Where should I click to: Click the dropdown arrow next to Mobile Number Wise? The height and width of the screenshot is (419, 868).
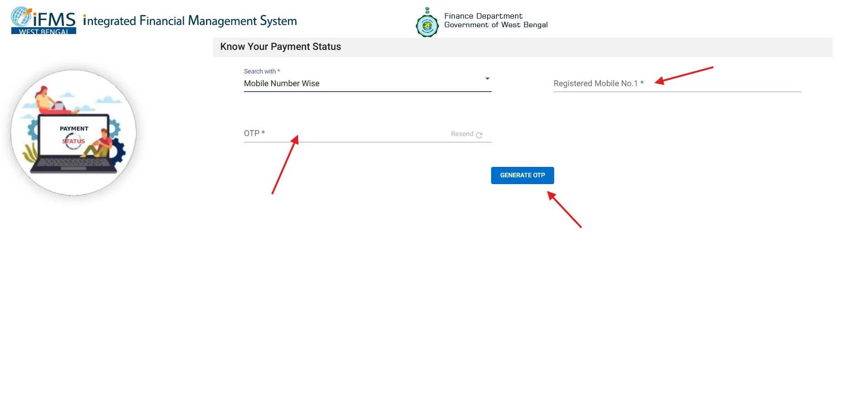[487, 78]
